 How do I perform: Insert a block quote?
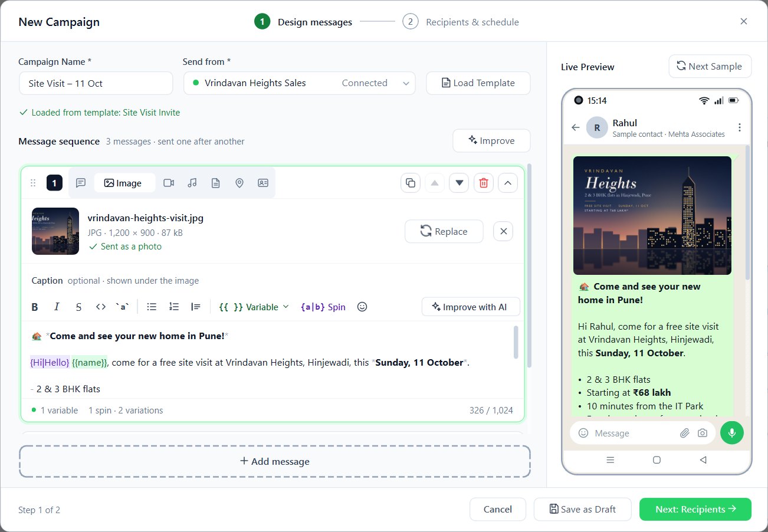(x=196, y=307)
